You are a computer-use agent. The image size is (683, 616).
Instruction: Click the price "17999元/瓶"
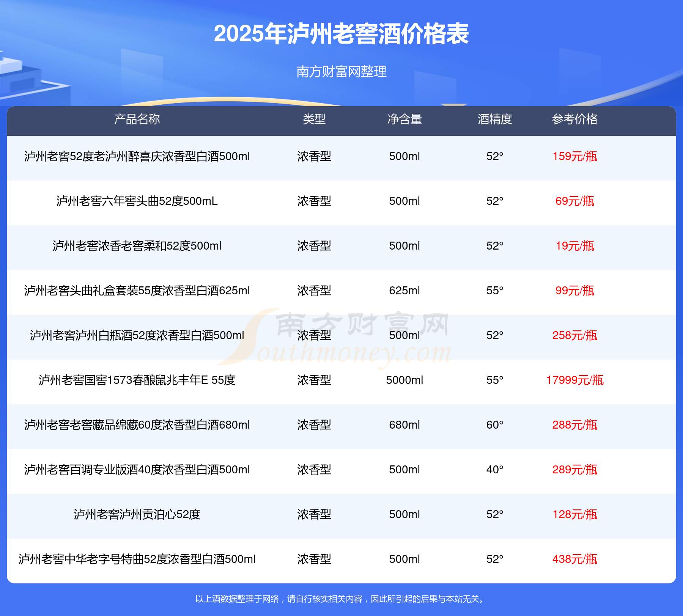[575, 380]
